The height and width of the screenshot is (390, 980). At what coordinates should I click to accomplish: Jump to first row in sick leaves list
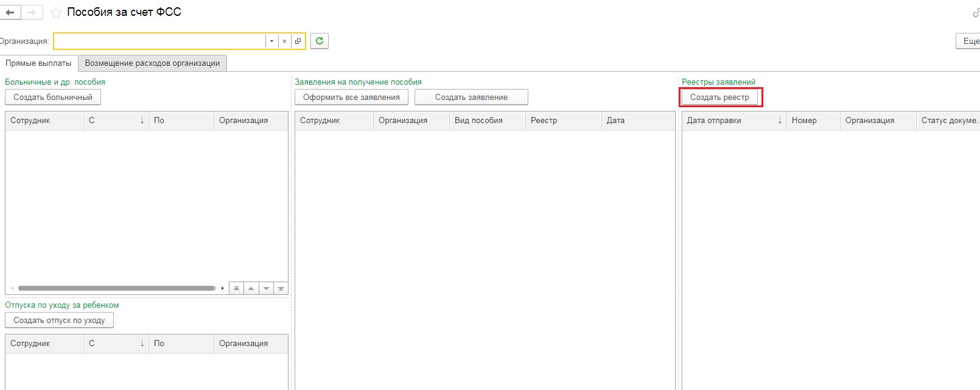coord(236,288)
